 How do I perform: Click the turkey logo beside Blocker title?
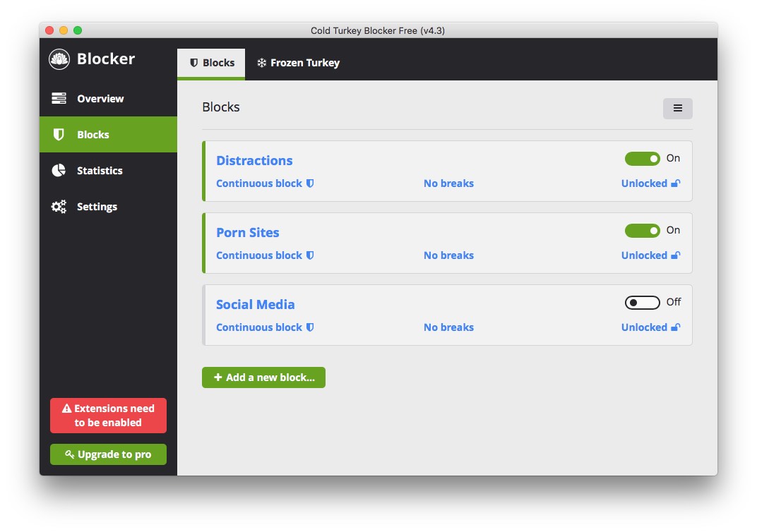pos(59,59)
